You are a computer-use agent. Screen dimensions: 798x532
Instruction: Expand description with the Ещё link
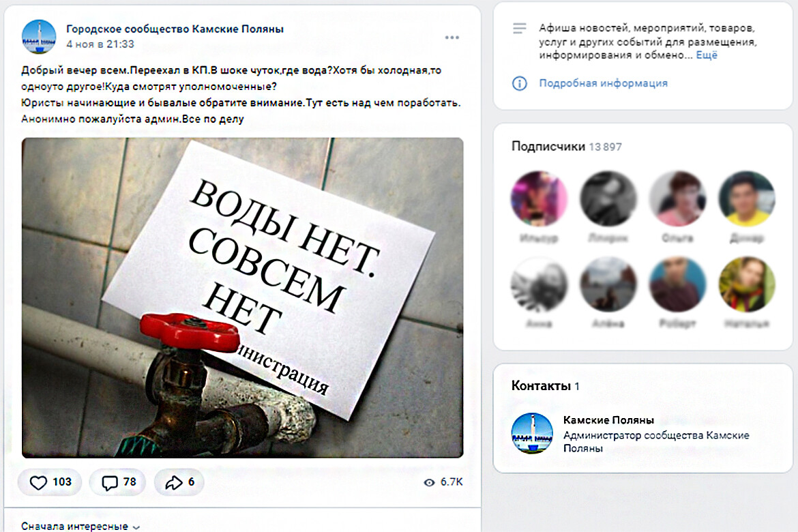(x=707, y=55)
